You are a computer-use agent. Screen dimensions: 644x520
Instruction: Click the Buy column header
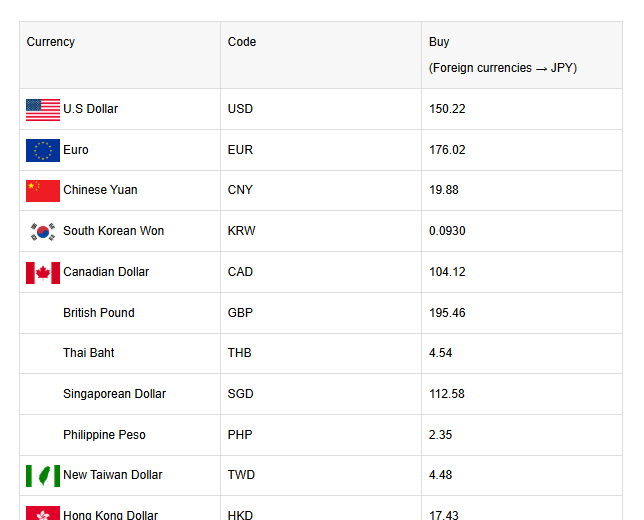[440, 42]
